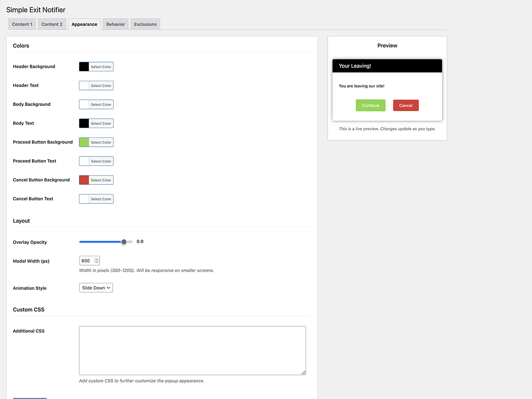This screenshot has height=399, width=532.
Task: Open the Content 2 tab
Action: click(x=52, y=24)
